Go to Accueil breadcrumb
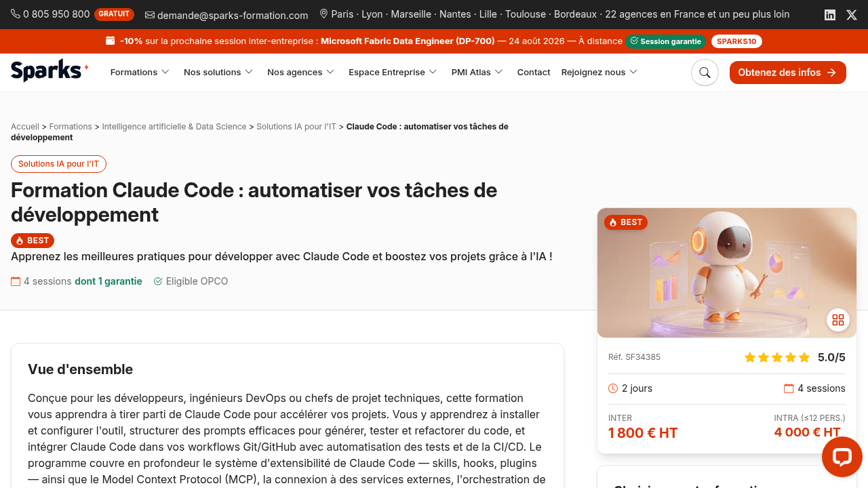Viewport: 868px width, 488px height. [25, 127]
